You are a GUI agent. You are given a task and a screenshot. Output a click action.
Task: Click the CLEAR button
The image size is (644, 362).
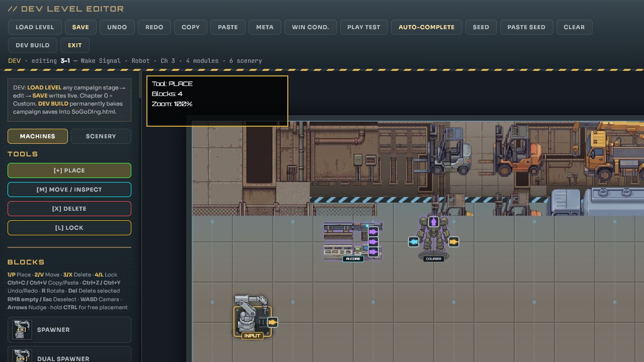point(574,27)
